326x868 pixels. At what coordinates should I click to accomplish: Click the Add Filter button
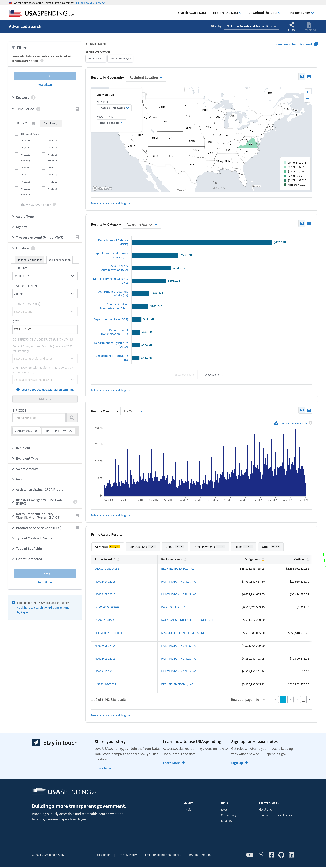45,399
